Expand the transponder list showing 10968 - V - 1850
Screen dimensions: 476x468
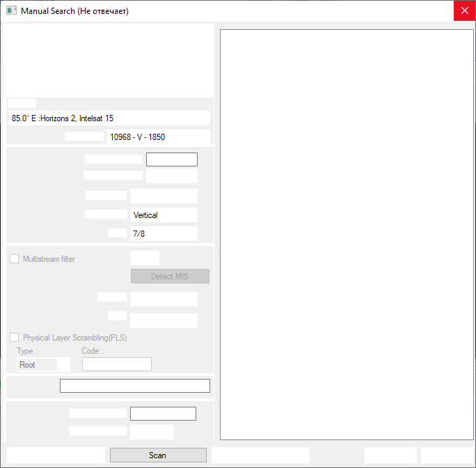(x=159, y=137)
